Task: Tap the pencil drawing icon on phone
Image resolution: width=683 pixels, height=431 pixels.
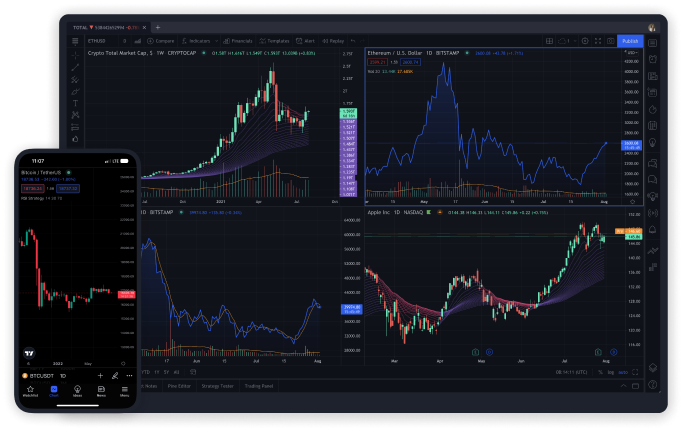Action: 115,376
